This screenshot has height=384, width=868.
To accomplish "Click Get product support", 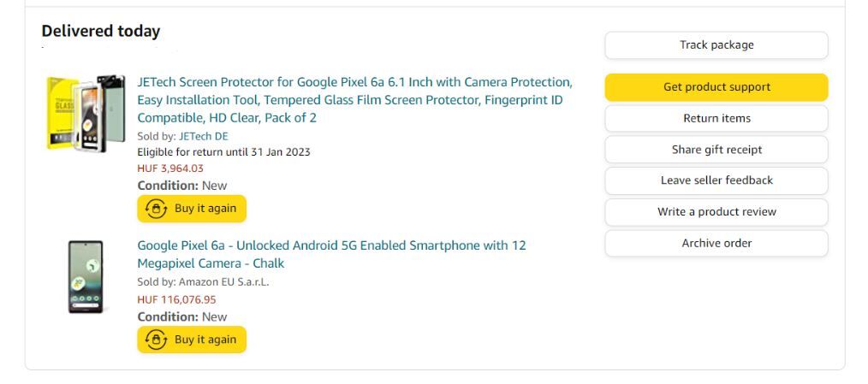I will click(716, 87).
